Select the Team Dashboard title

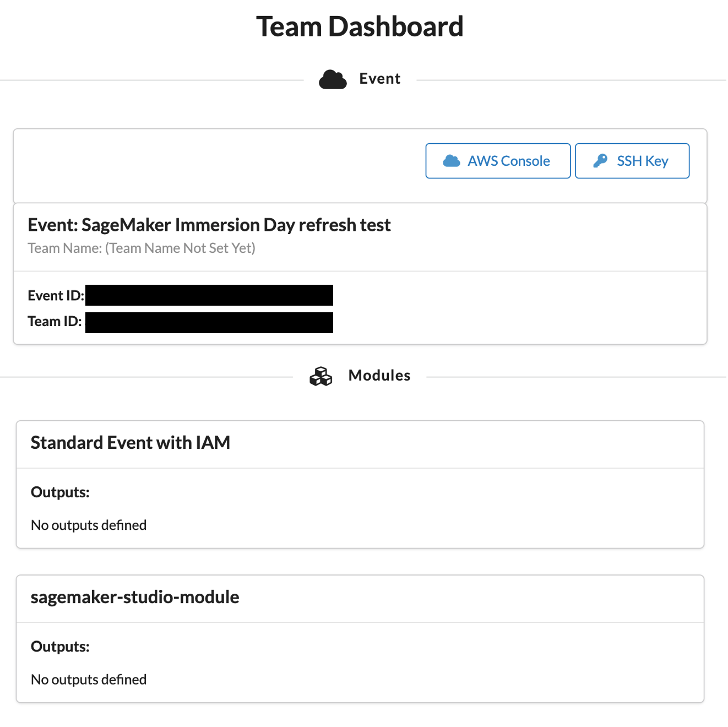(360, 26)
